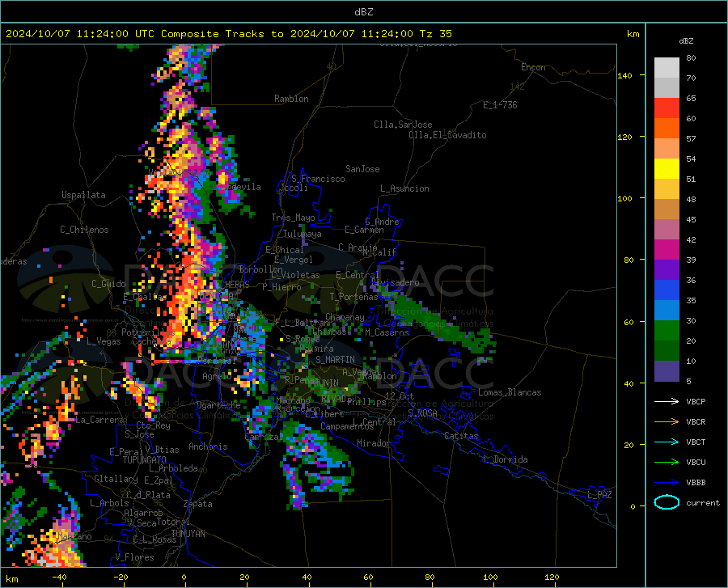This screenshot has width=728, height=588.
Task: Select the blue 35-36 dBZ color swatch
Action: (667, 290)
